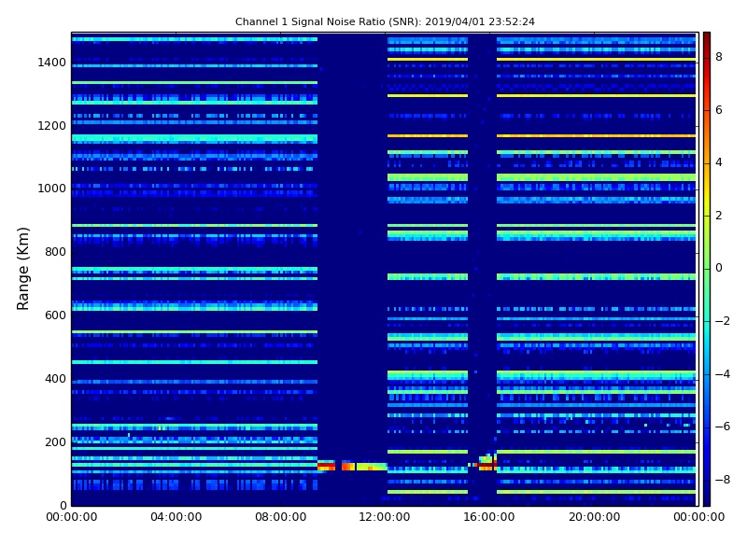This screenshot has width=747, height=560.
Task: Click the y-axis tick label '1000'
Action: coord(52,189)
